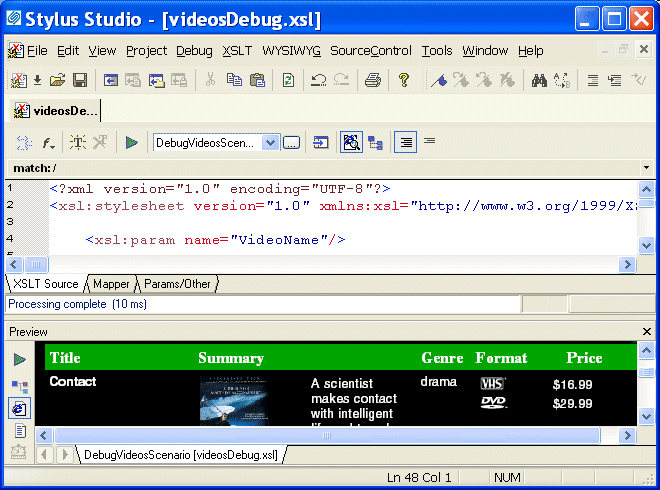Screen dimensions: 660x490
Task: Toggle the tree view icon in Preview panel
Action: point(20,385)
